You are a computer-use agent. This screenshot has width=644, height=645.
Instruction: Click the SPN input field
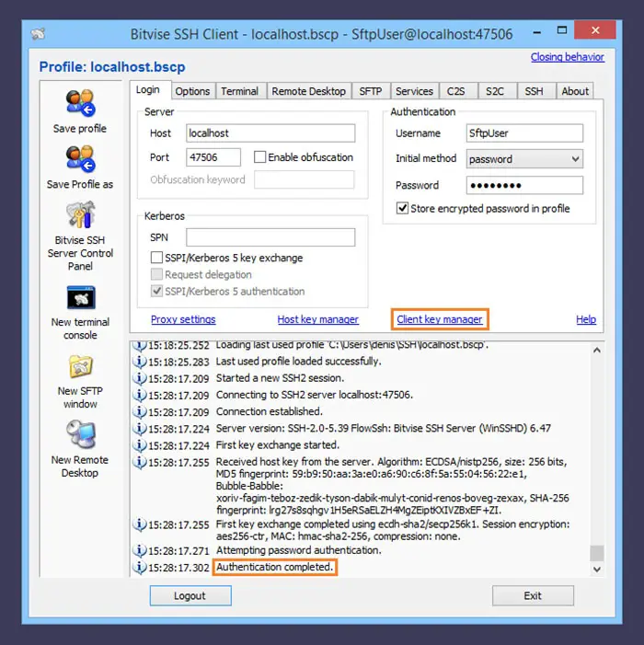click(270, 237)
